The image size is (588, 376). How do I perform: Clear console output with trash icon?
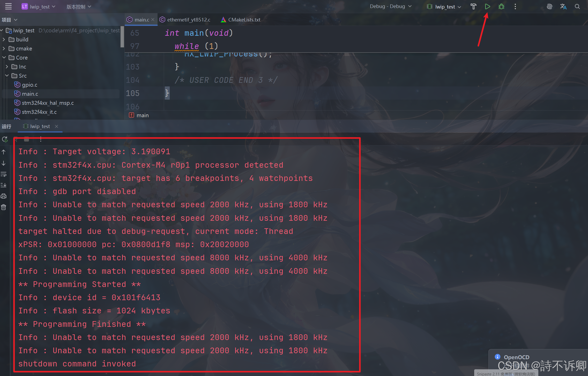[x=4, y=207]
